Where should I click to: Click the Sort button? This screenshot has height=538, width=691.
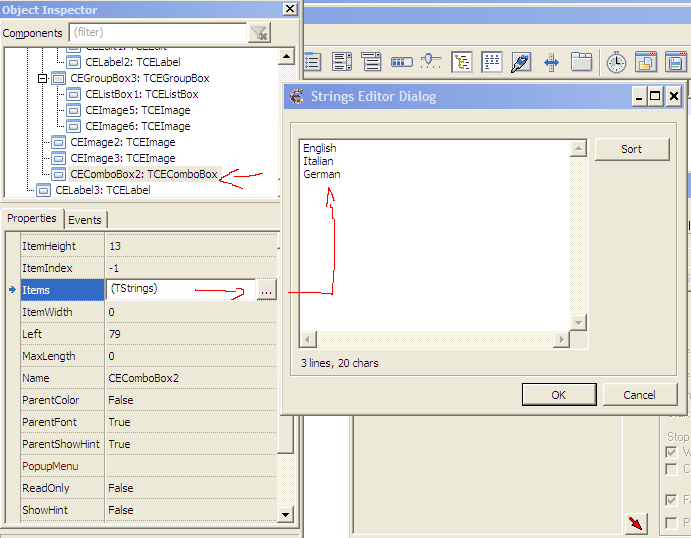[x=631, y=149]
